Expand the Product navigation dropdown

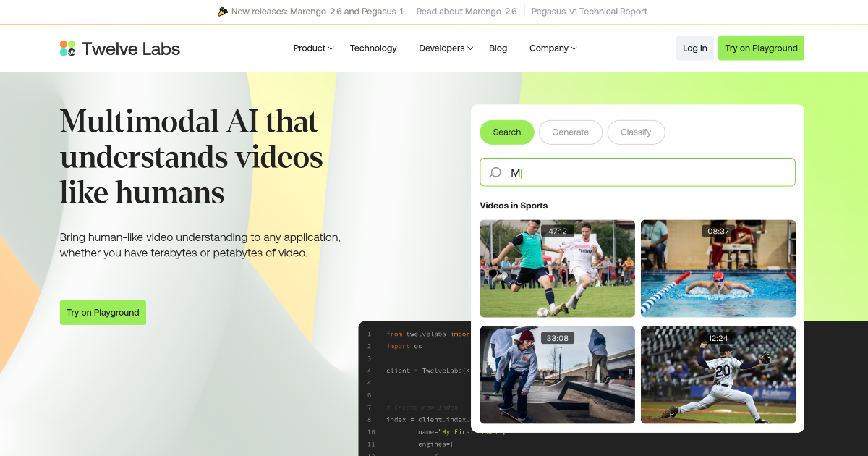[x=312, y=48]
